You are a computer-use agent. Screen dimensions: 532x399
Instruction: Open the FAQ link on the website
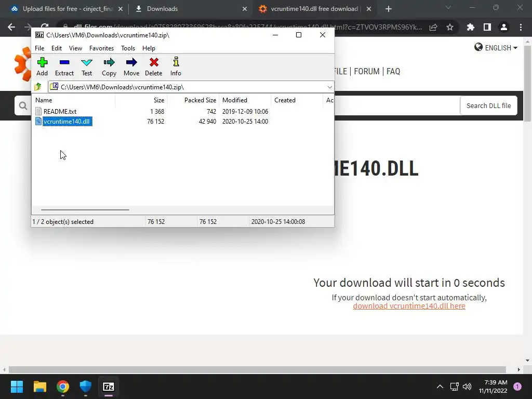[x=393, y=71]
